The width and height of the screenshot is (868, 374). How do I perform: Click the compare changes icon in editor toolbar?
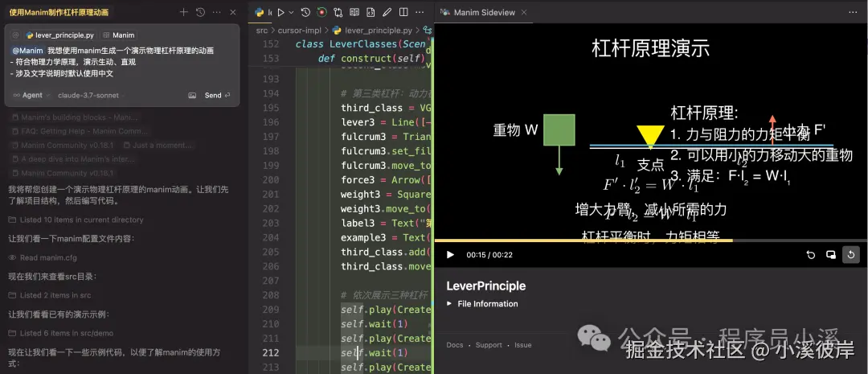coord(338,12)
